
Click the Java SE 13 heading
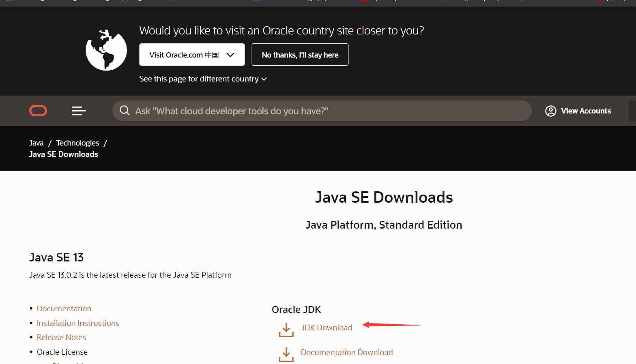coord(56,257)
